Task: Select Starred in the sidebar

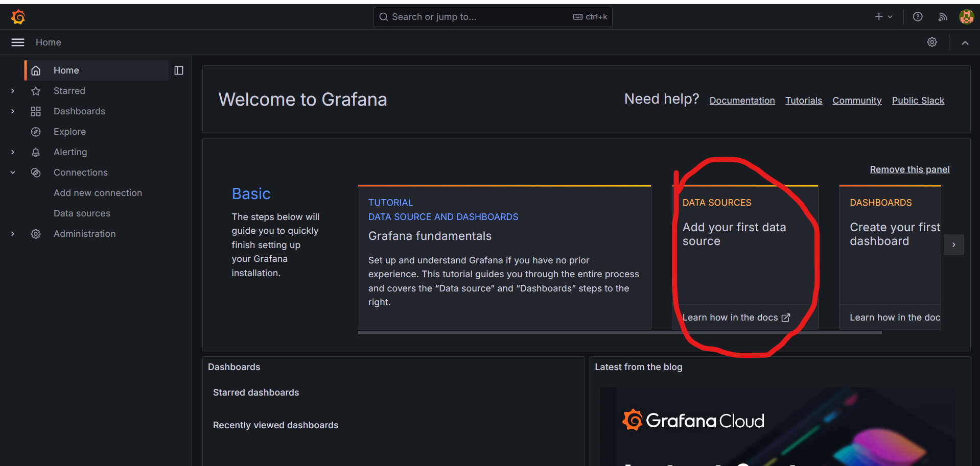Action: [x=69, y=91]
